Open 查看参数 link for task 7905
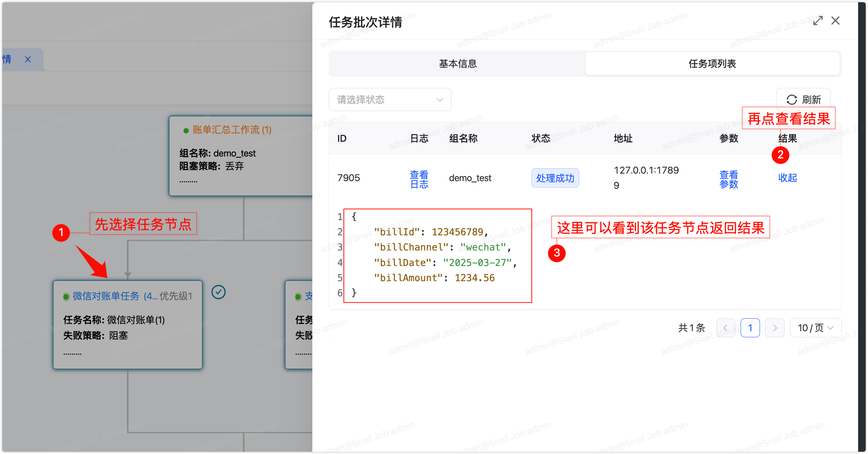This screenshot has width=868, height=454. [x=729, y=179]
